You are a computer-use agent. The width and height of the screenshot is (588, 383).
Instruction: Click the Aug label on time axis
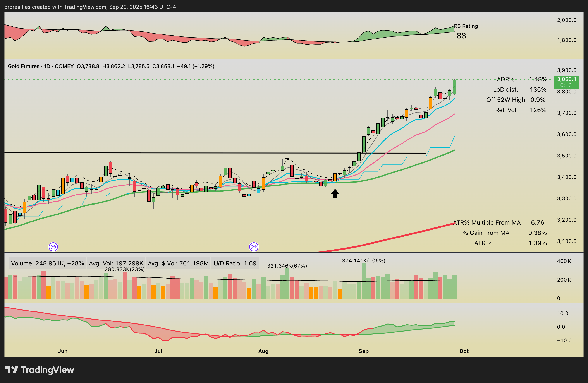263,351
